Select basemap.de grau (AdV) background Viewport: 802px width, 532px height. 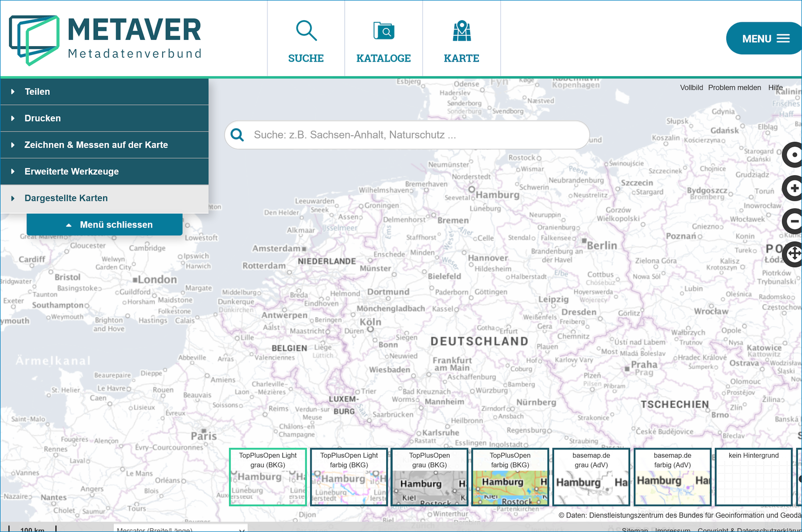pyautogui.click(x=592, y=477)
